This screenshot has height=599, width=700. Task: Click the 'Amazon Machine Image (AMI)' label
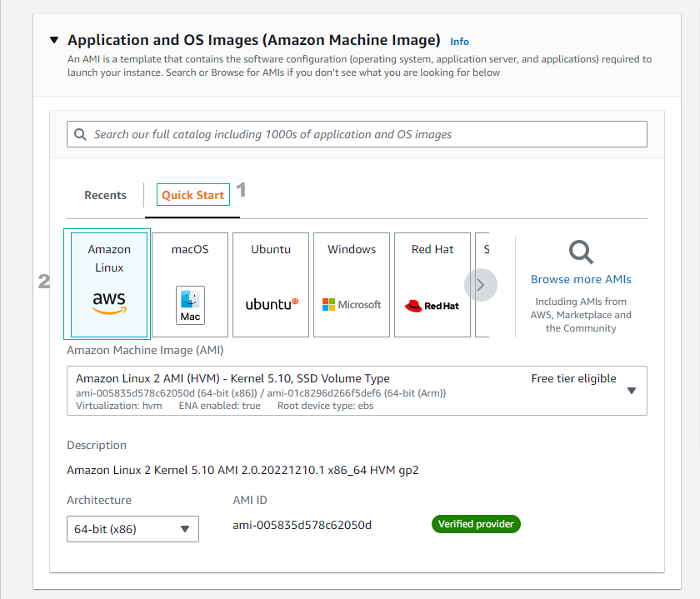145,350
